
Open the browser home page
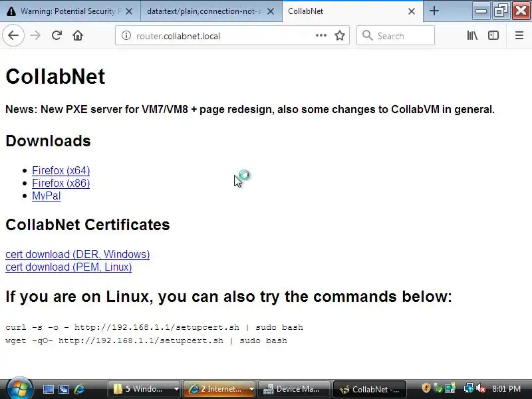(78, 35)
